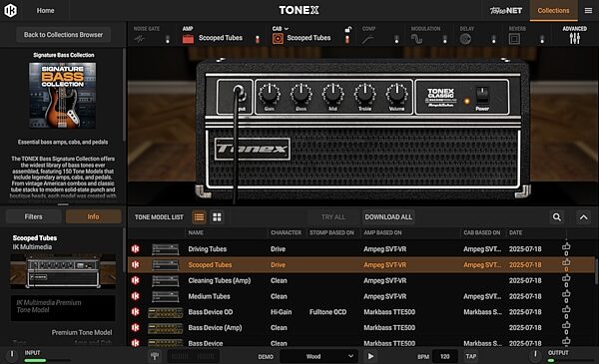Click the Treble knob on amp
This screenshot has width=599, height=364.
pyautogui.click(x=364, y=94)
